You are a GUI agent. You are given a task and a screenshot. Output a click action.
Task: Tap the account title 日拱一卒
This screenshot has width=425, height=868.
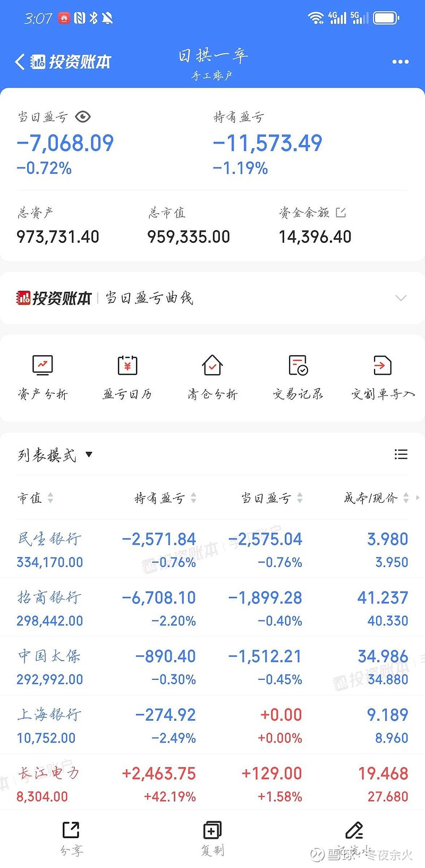tap(212, 55)
